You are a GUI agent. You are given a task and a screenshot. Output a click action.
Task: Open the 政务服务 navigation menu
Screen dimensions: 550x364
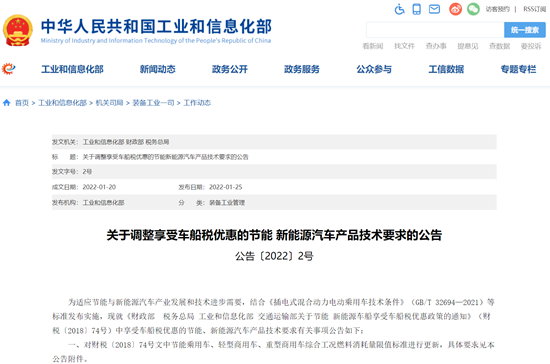coord(302,69)
